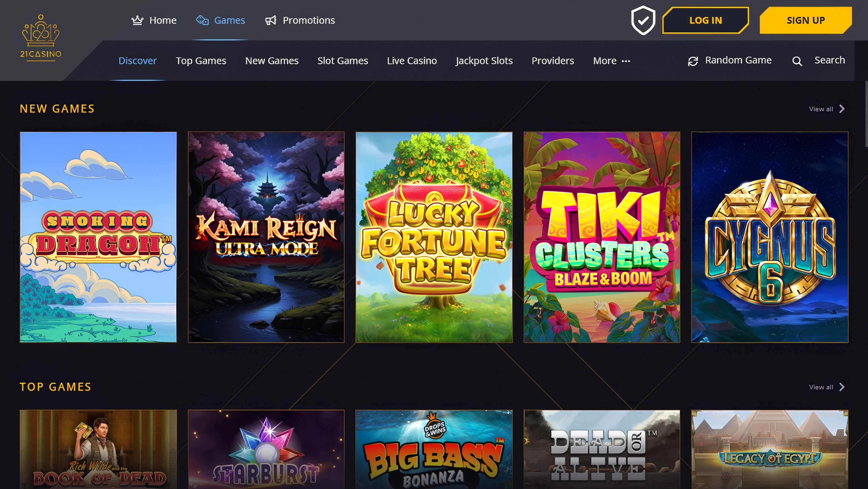
Task: Open the Cygnus 6 game thumbnail
Action: point(770,237)
